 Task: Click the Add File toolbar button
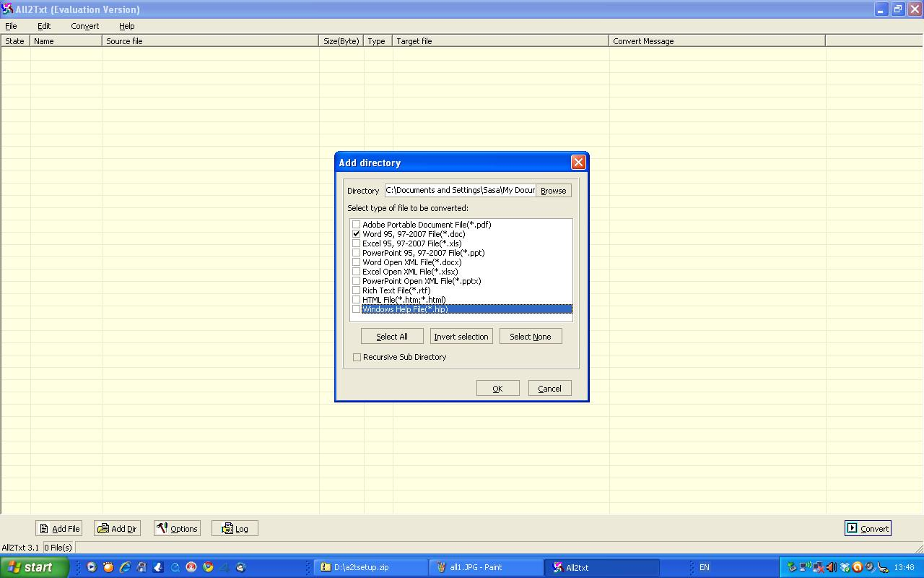coord(58,528)
